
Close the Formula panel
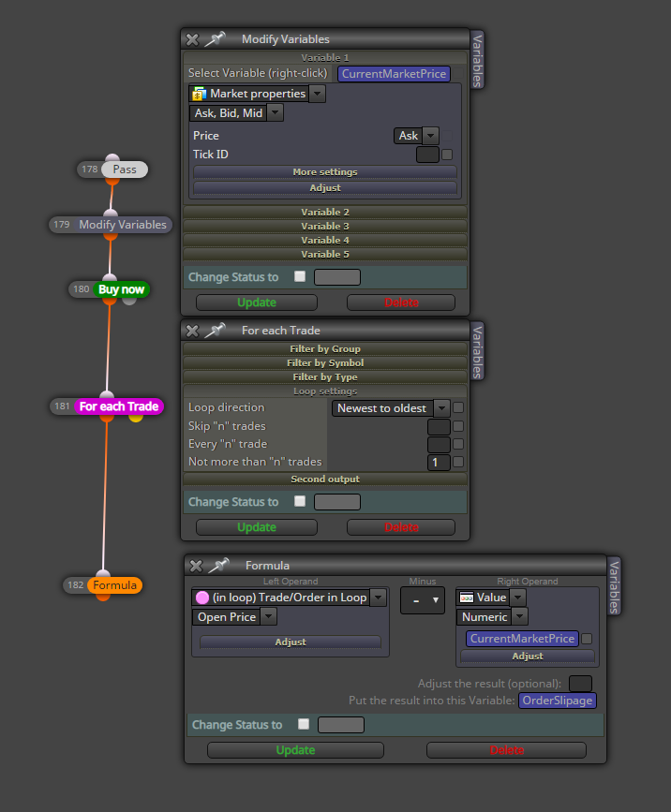196,566
